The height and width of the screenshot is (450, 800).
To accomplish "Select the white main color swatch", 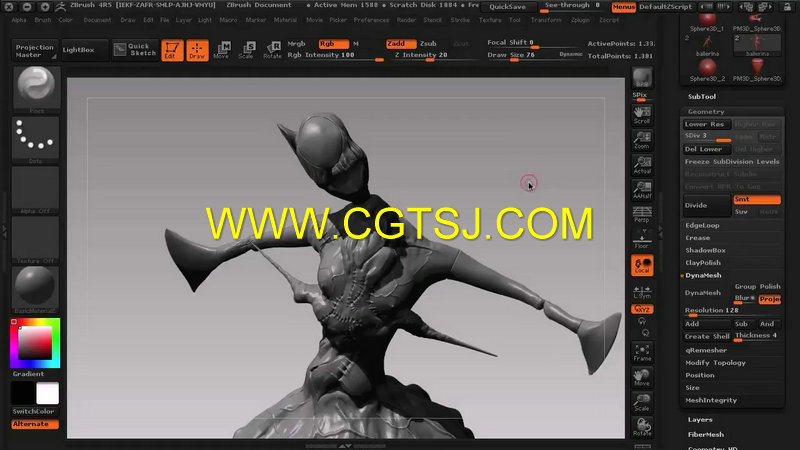I will point(47,393).
